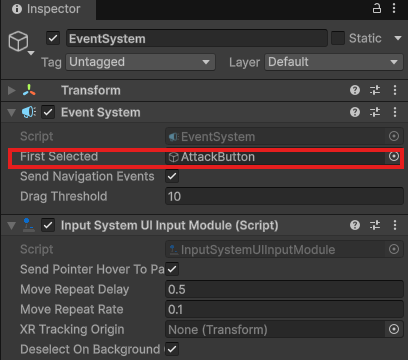408x360 pixels.
Task: Click the Drag Threshold value field
Action: [x=284, y=196]
